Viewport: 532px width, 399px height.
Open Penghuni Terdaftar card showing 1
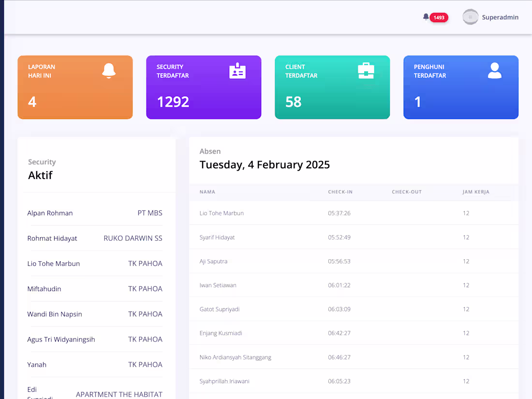(460, 87)
